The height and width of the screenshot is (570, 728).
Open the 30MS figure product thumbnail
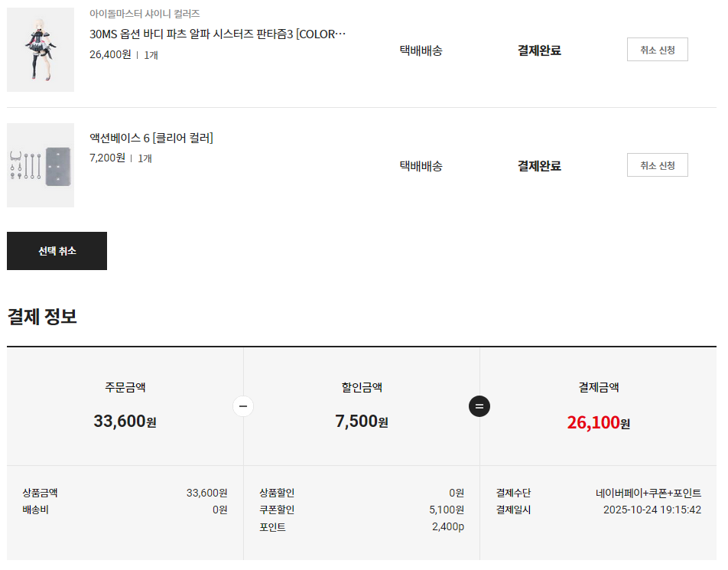41,50
